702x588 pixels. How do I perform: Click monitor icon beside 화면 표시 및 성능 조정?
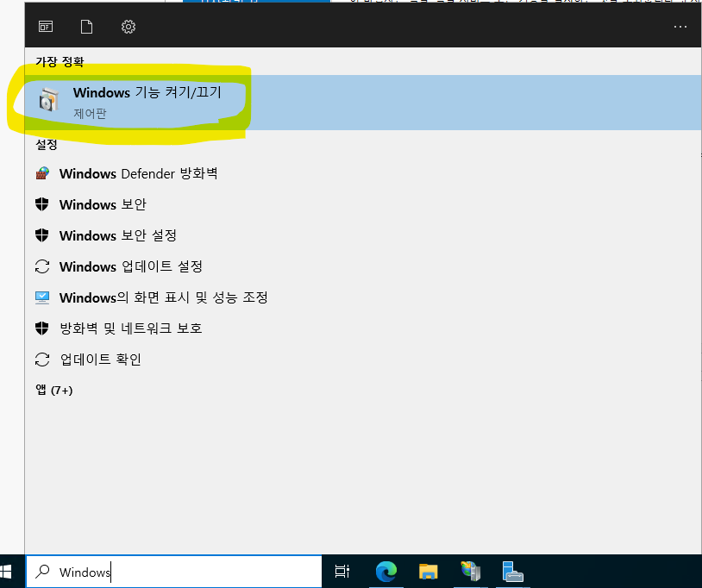[x=42, y=297]
